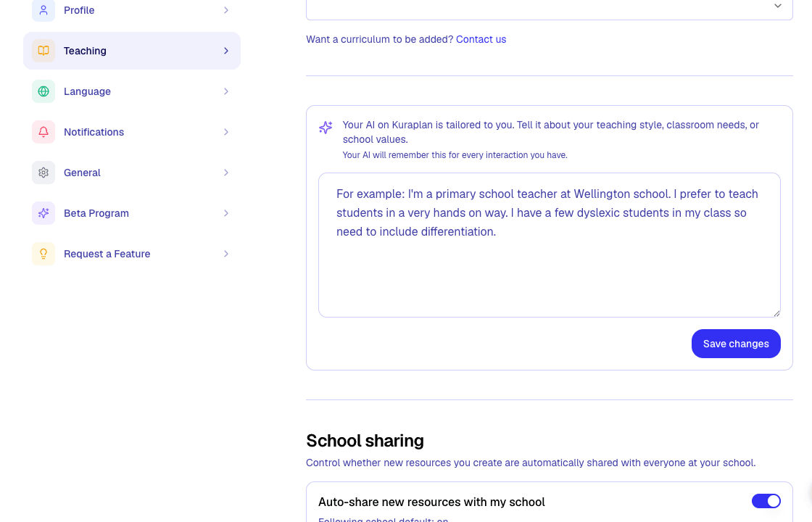This screenshot has width=812, height=522.
Task: Click chevron next to Request a Feature
Action: [x=226, y=254]
